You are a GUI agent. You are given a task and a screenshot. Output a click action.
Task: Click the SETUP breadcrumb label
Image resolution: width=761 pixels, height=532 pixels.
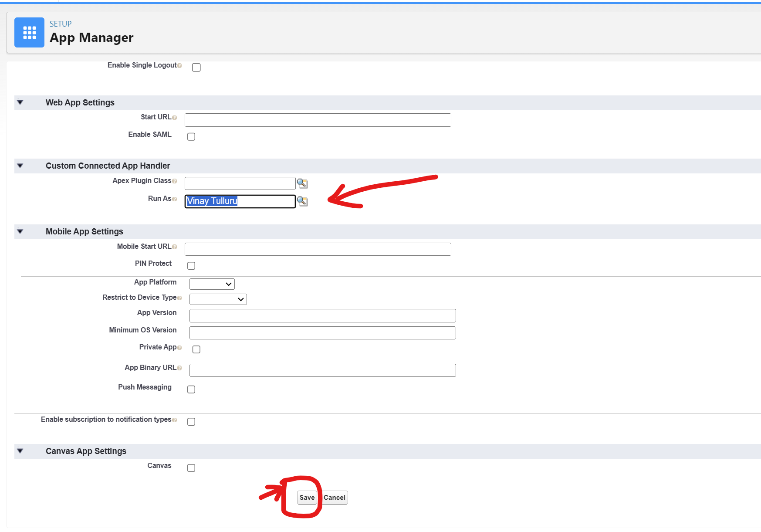(x=61, y=24)
